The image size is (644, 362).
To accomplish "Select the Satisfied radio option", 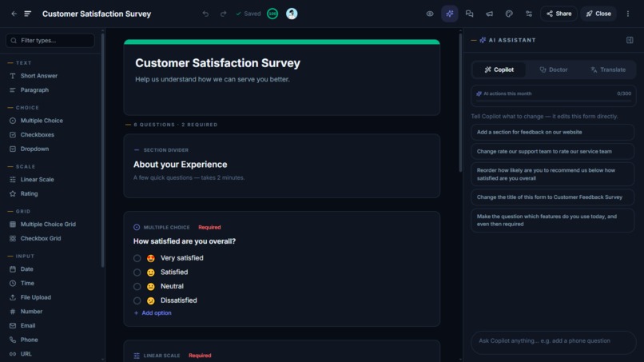I will tap(137, 272).
